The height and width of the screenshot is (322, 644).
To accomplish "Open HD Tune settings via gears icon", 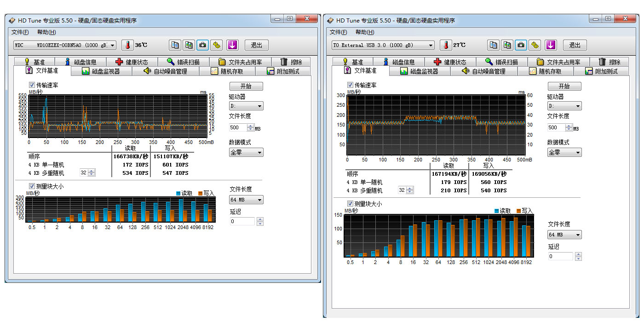I will 216,45.
